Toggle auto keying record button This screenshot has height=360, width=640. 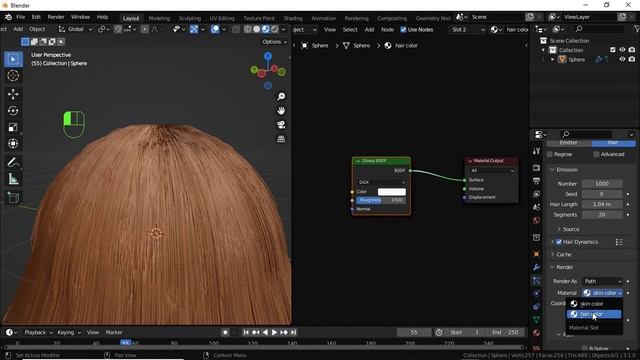pyautogui.click(x=225, y=332)
